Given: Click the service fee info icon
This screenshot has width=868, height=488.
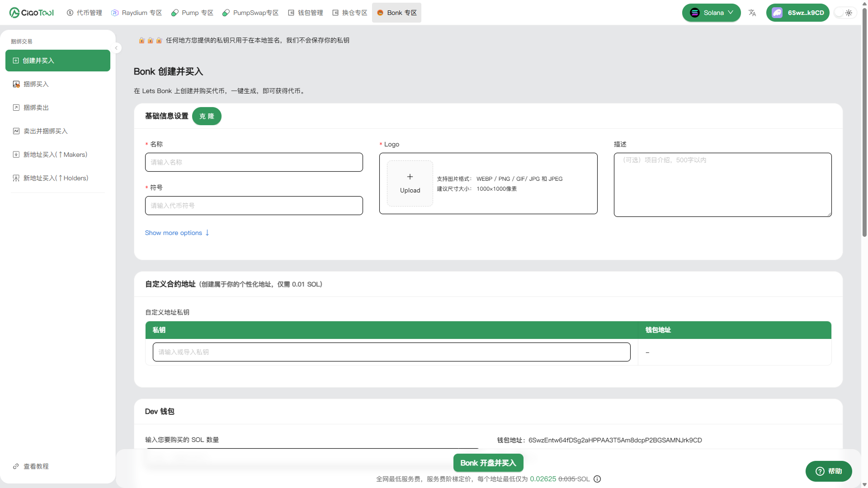Looking at the screenshot, I should pos(597,479).
